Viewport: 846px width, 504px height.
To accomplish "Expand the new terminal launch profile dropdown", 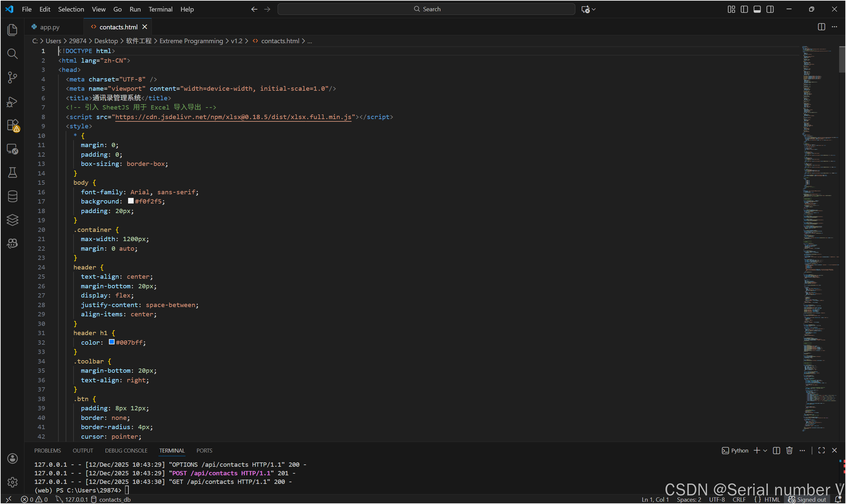I will coord(765,451).
